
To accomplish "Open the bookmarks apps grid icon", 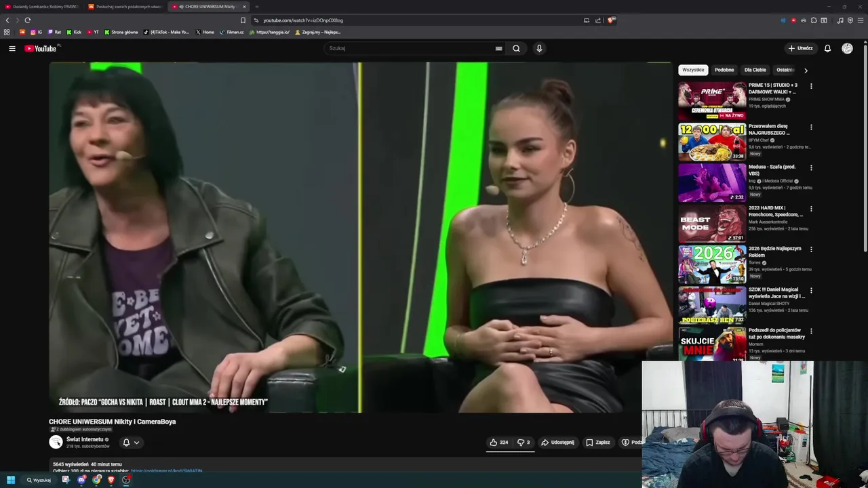I will [x=7, y=32].
